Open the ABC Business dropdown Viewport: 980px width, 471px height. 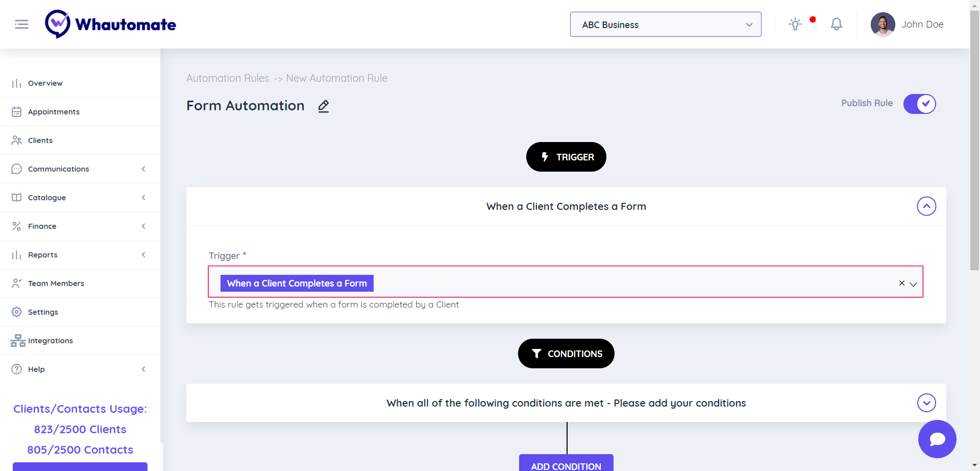tap(665, 25)
